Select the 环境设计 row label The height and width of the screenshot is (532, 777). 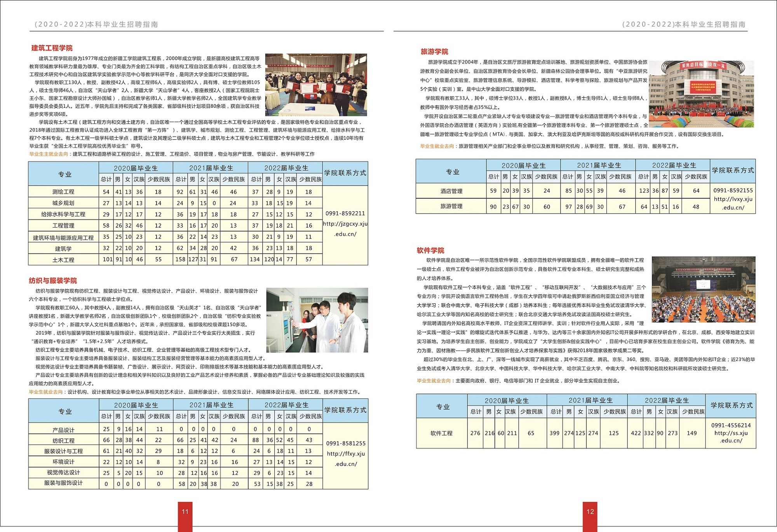point(63,462)
